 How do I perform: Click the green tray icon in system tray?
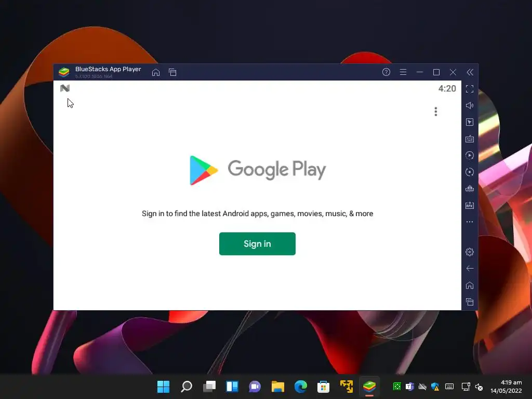click(x=397, y=387)
